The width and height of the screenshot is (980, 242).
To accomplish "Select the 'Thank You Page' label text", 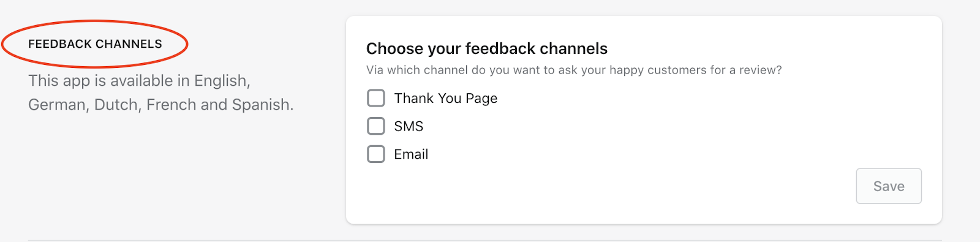I will (x=446, y=99).
